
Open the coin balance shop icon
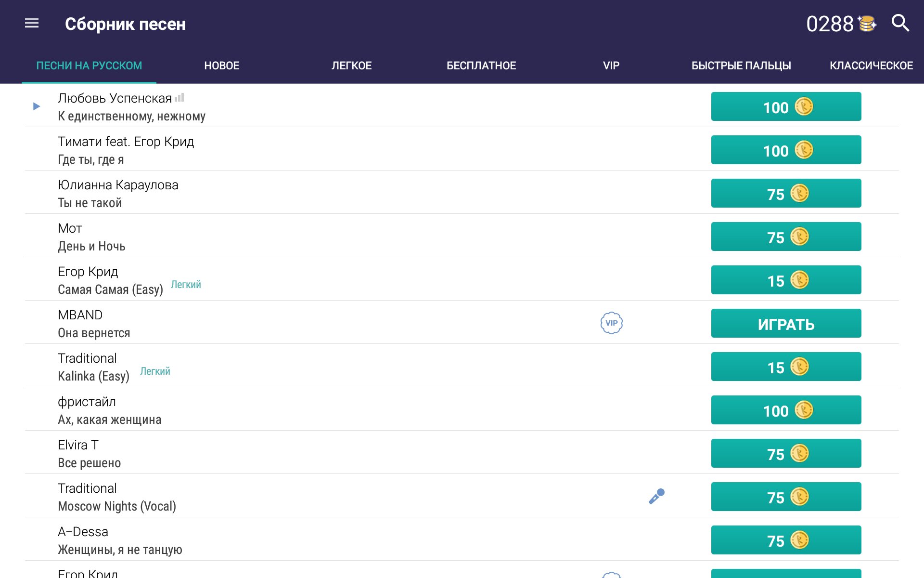(x=867, y=24)
